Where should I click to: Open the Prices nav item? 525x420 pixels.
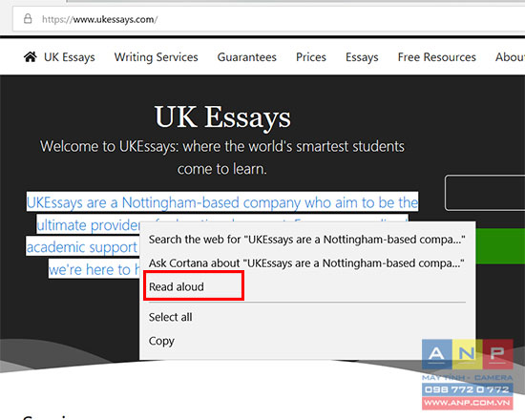(x=311, y=57)
